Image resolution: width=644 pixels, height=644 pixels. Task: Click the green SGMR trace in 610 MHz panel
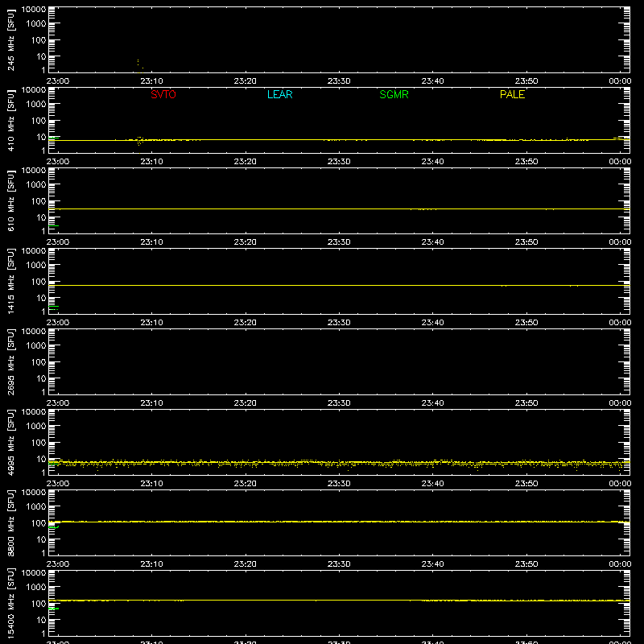click(54, 226)
